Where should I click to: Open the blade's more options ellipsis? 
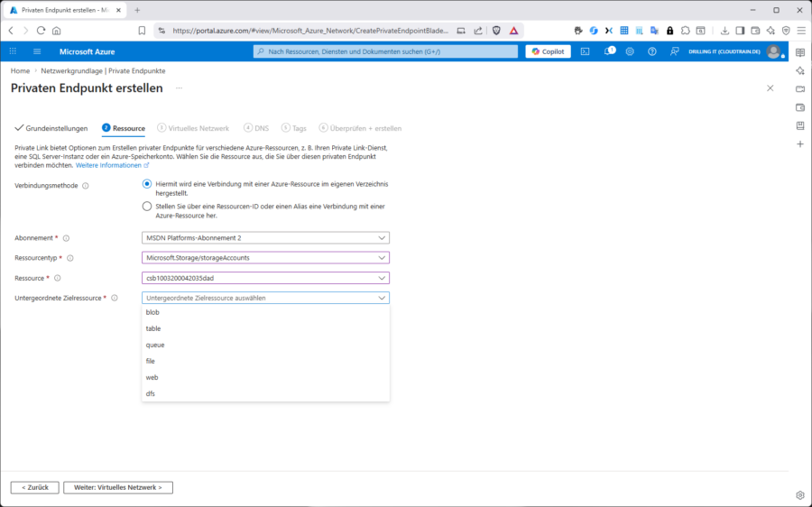[x=179, y=88]
